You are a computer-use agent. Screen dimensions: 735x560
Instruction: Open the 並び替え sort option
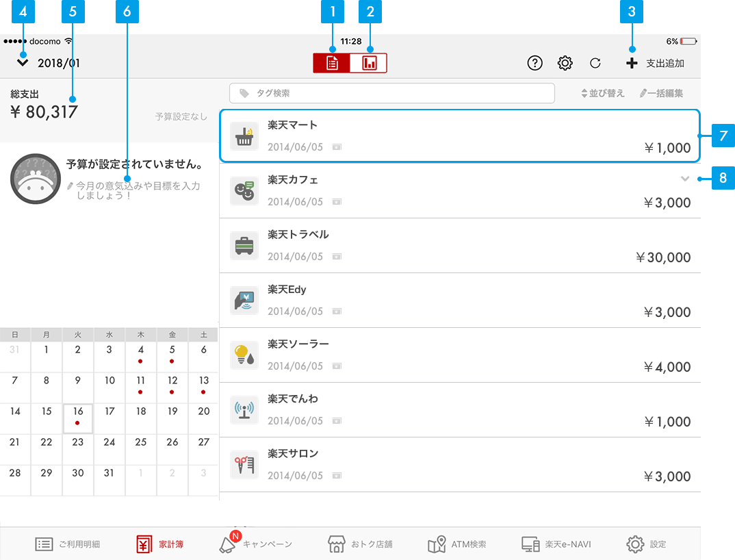coord(602,93)
